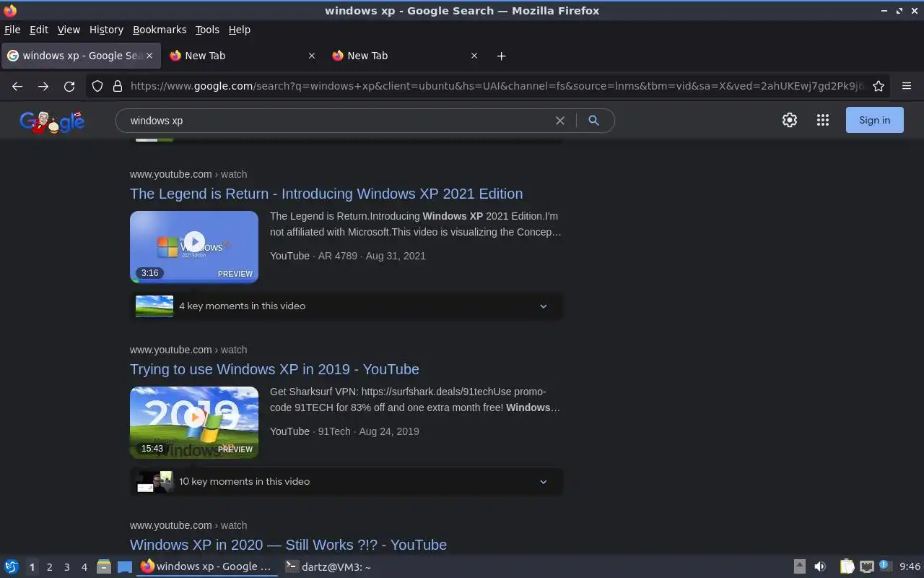Play the 2019 Windows XP video thumbnail
924x578 pixels.
click(x=194, y=423)
